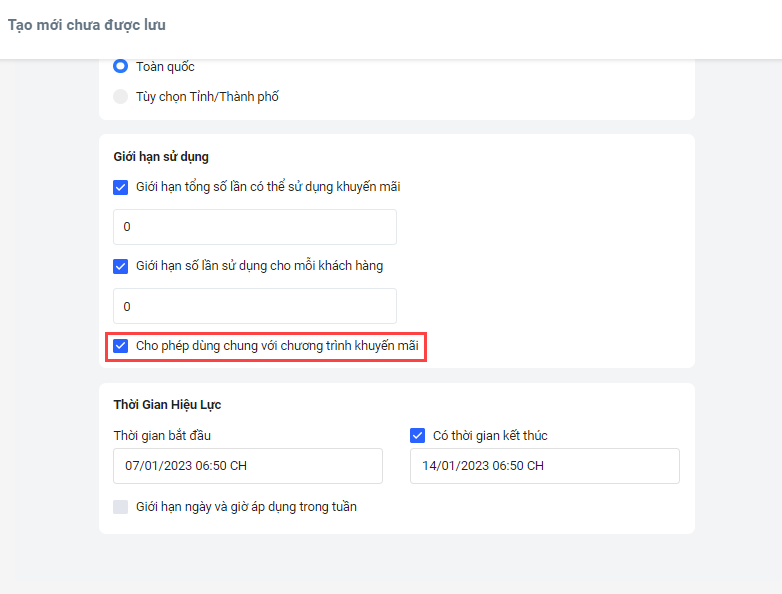Choose the "Tùy chọn Tỉnh/Thành phố" radio option
Image resolution: width=782 pixels, height=594 pixels.
[121, 97]
